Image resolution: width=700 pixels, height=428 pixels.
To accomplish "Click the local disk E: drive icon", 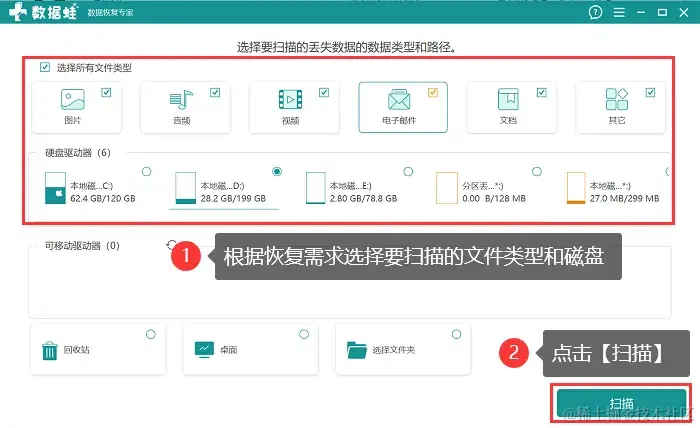I will (x=316, y=188).
